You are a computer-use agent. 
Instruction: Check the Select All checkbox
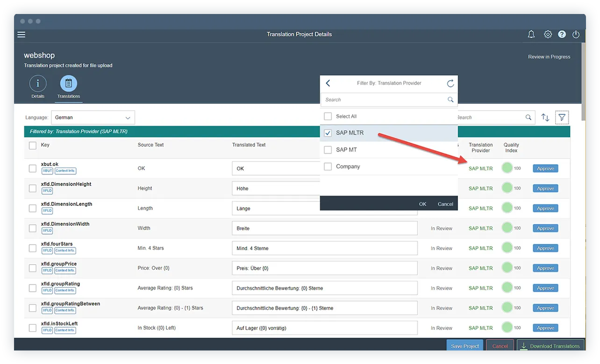[328, 116]
